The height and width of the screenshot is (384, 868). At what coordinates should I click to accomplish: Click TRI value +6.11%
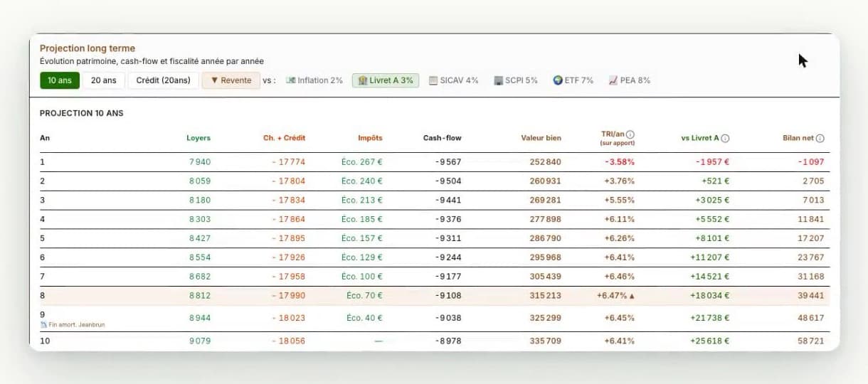(x=619, y=220)
